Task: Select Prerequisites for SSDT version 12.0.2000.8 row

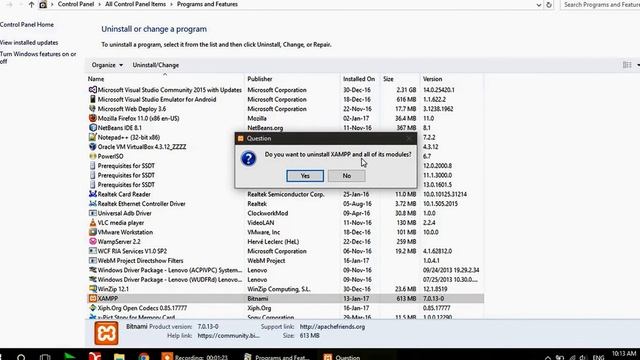Action: click(286, 166)
